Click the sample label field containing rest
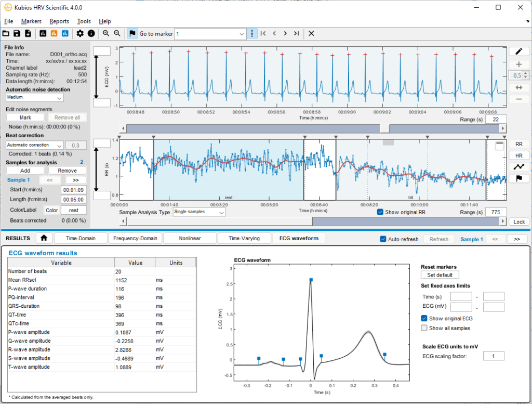532x404 pixels. 74,210
